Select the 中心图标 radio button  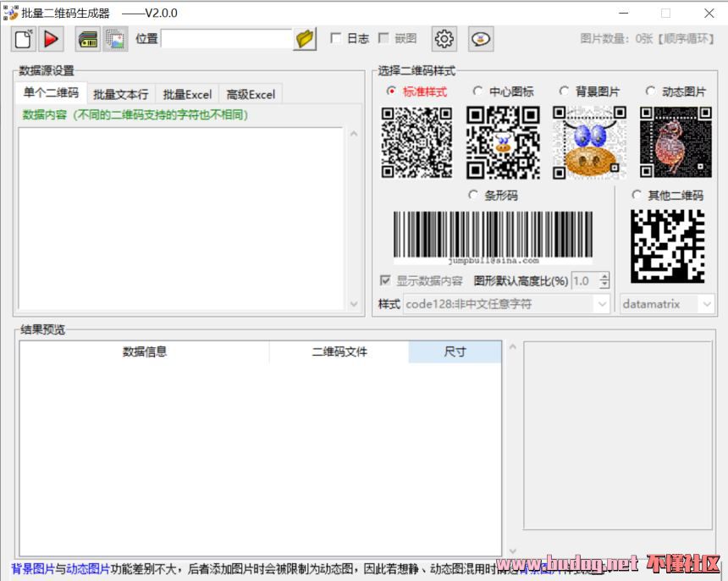(x=478, y=91)
